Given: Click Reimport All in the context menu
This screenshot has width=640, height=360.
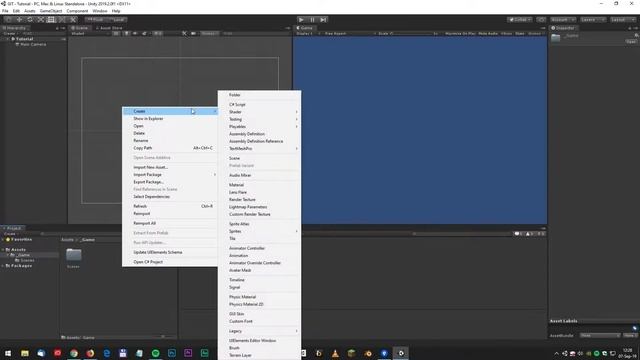Looking at the screenshot, I should pyautogui.click(x=170, y=223).
